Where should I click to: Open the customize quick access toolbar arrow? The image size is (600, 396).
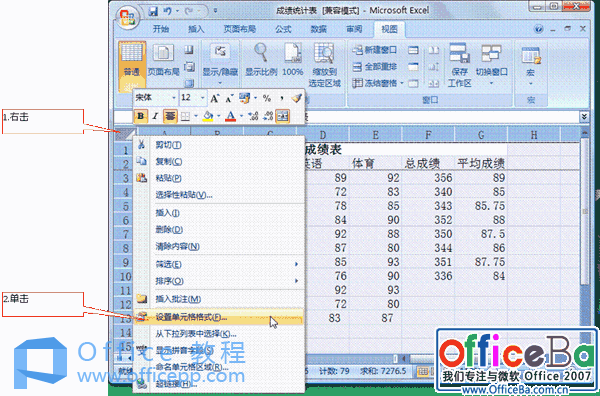pos(215,11)
